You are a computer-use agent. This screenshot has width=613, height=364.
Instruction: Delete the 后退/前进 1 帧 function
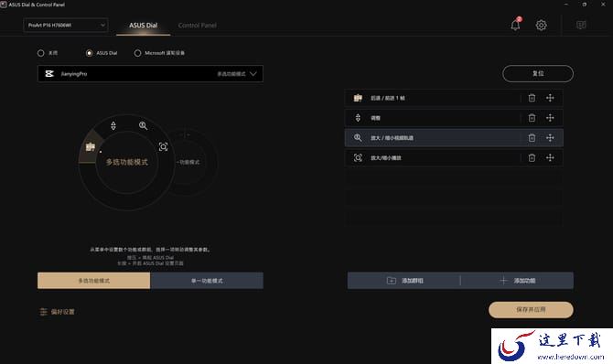tap(532, 98)
